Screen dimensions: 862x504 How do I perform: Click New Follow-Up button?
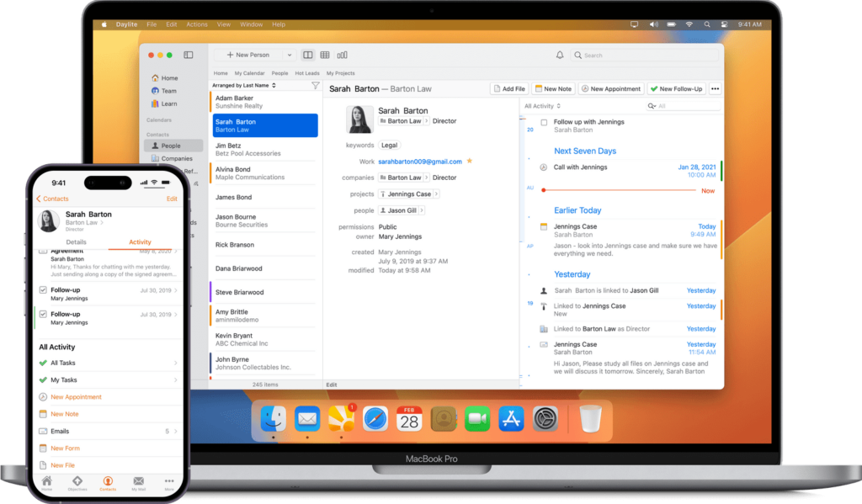[676, 88]
